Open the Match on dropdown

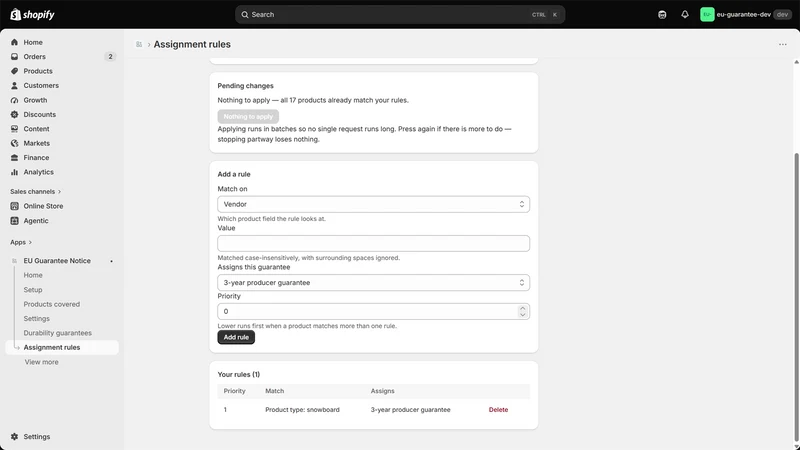[x=373, y=204]
